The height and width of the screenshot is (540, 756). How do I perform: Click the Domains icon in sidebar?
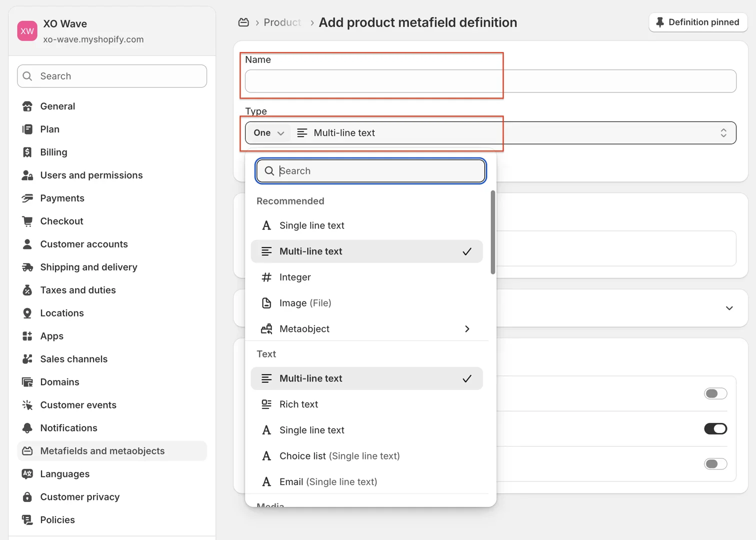(x=28, y=382)
